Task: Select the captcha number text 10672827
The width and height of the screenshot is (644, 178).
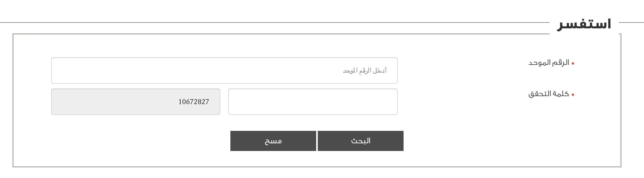Action: click(194, 102)
